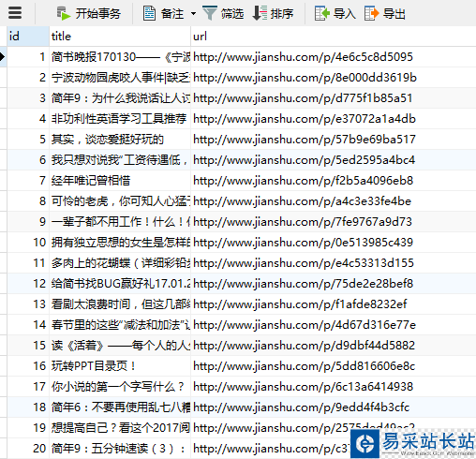This screenshot has width=476, height=459.
Task: Select title 其实，谈恋爱挺好玩的
Action: (x=120, y=140)
